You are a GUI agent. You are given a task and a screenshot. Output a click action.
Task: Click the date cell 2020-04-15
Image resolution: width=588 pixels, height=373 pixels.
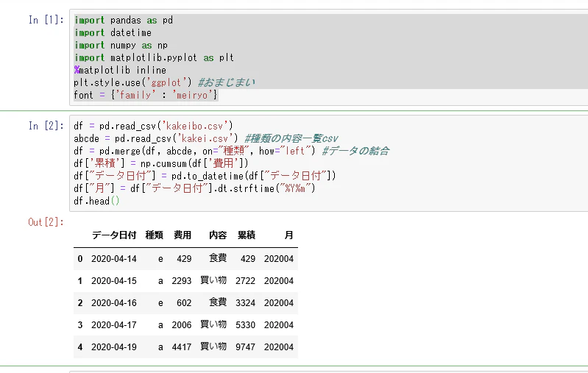click(114, 281)
